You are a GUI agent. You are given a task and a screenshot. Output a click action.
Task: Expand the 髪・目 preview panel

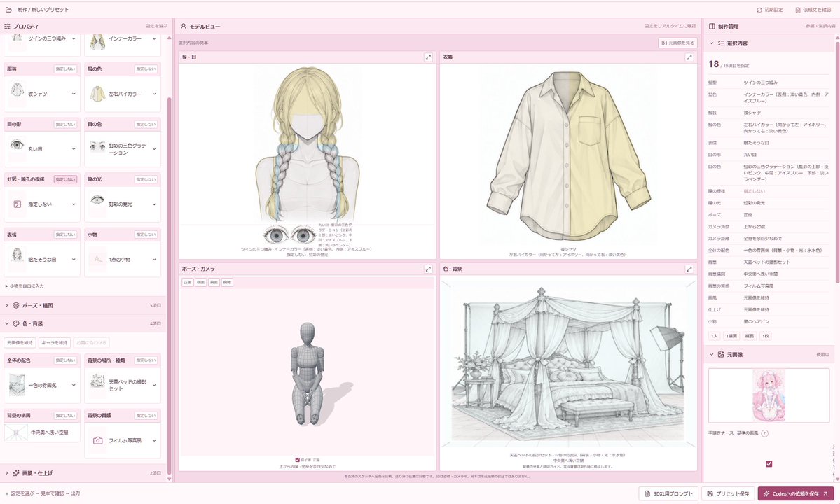pos(428,57)
